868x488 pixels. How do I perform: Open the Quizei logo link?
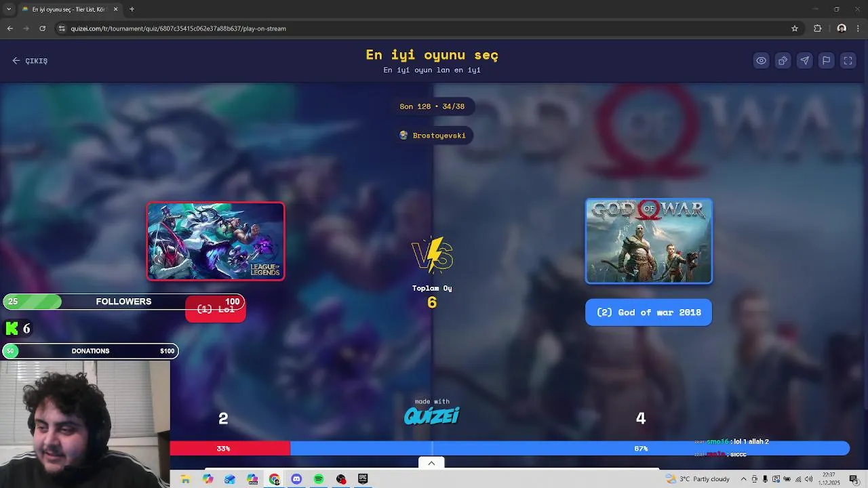tap(432, 415)
